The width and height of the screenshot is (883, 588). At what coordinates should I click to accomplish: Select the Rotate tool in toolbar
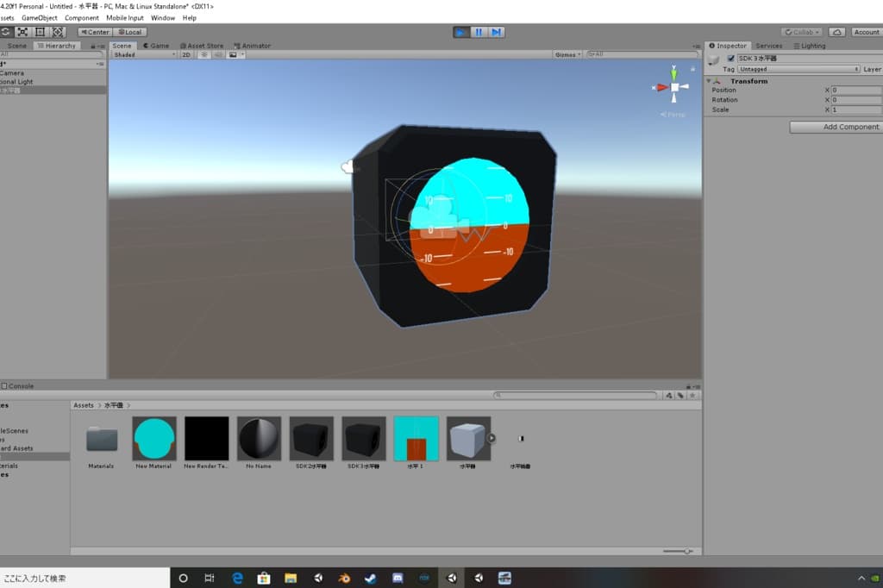tap(4, 32)
